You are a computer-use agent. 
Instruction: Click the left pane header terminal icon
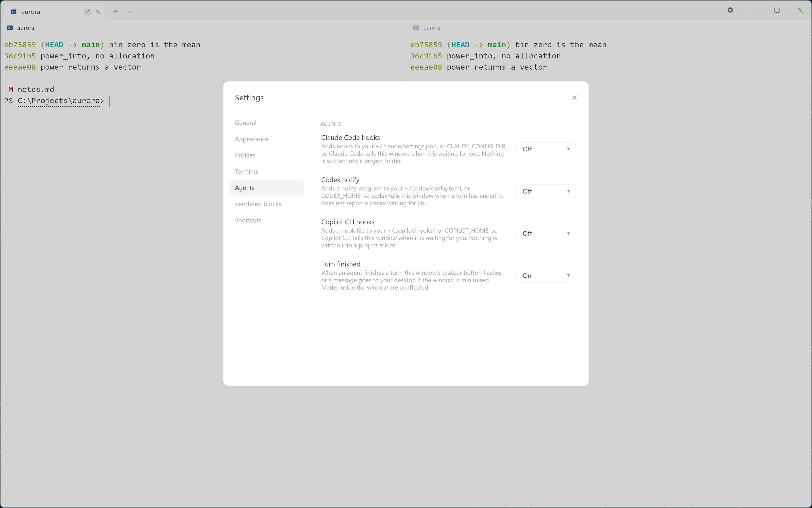10,28
